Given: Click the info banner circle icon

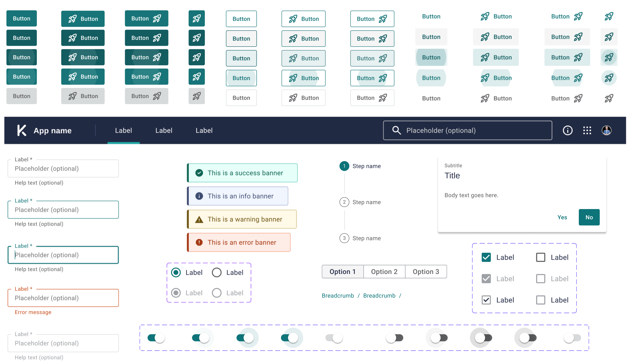Looking at the screenshot, I should [199, 196].
